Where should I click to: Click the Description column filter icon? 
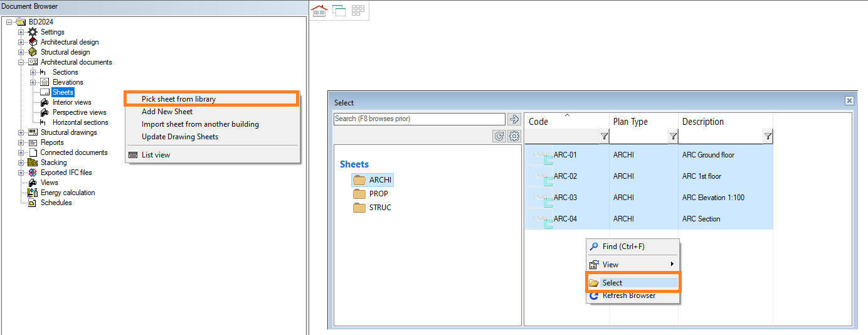(x=768, y=136)
